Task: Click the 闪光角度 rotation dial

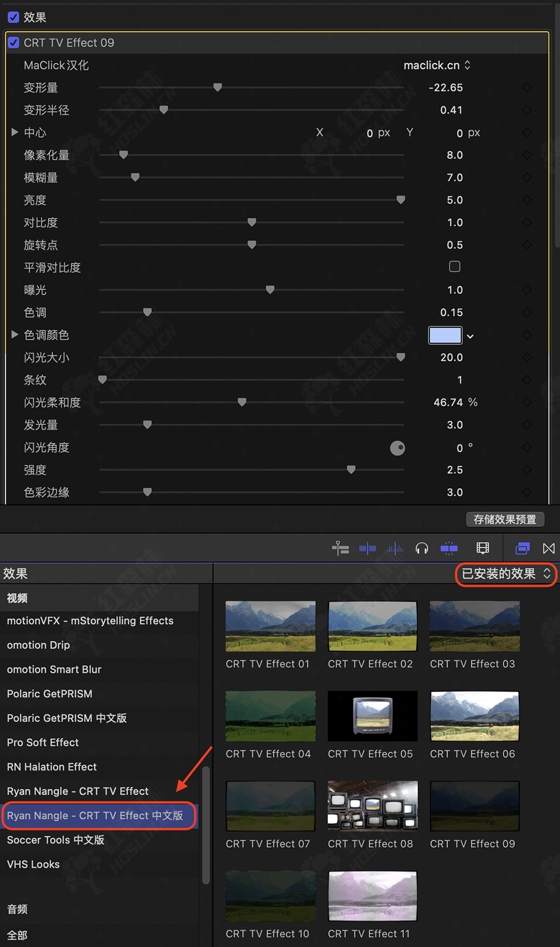Action: [397, 448]
